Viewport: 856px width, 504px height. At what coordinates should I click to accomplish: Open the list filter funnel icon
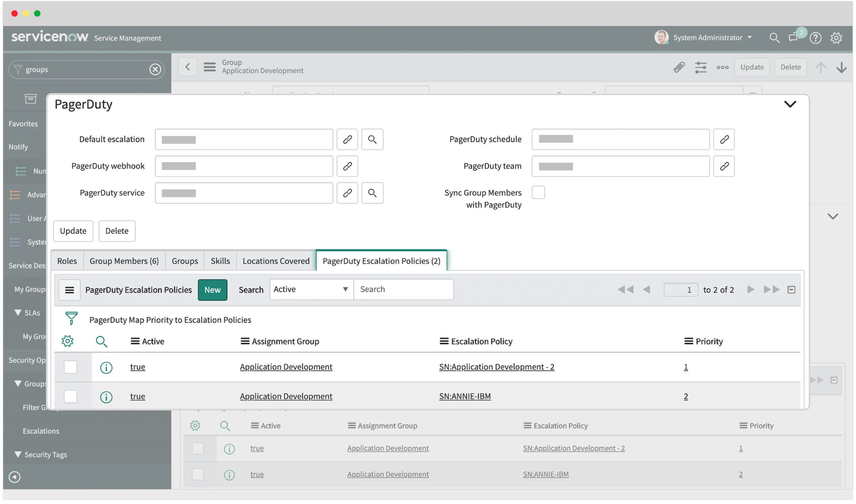pos(71,318)
